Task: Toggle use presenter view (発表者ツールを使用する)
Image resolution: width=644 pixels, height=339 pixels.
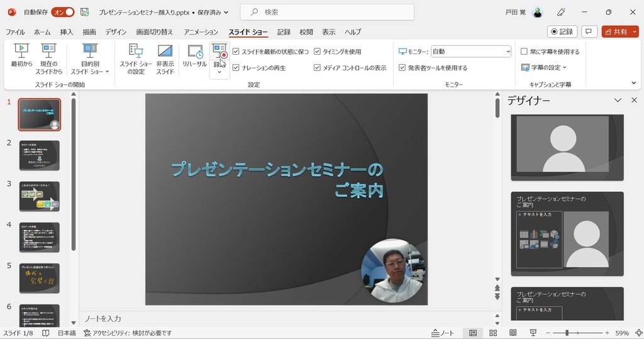Action: pyautogui.click(x=433, y=67)
